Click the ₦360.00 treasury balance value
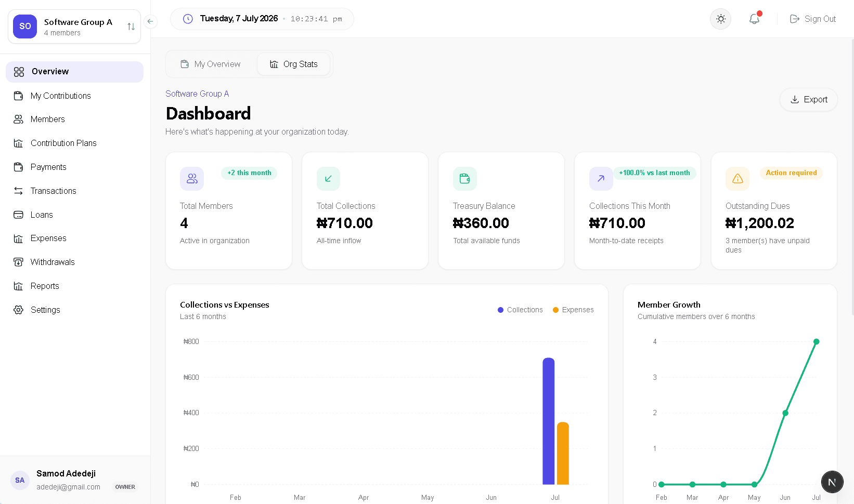Viewport: 854px width, 504px height. pos(481,223)
